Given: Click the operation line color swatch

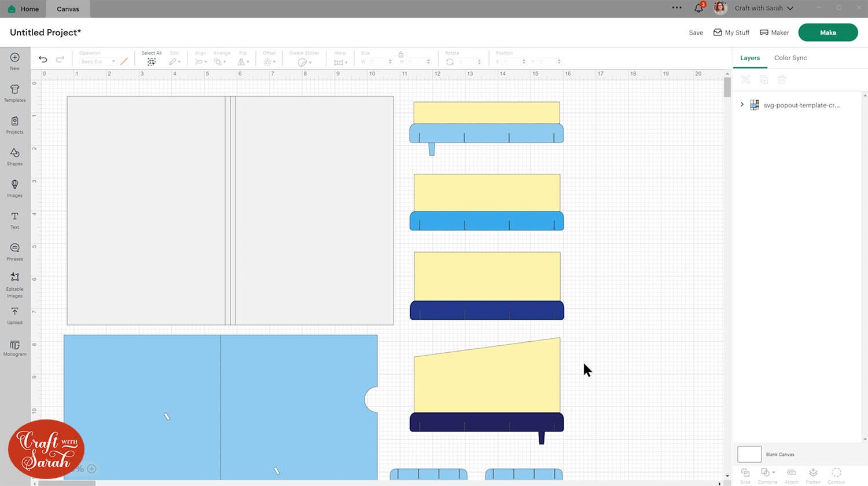Looking at the screenshot, I should (x=124, y=61).
